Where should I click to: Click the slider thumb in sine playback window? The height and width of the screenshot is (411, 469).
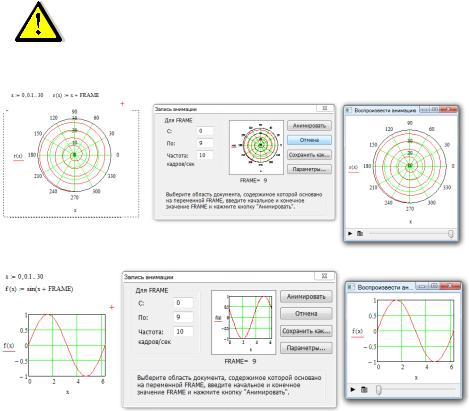378,389
